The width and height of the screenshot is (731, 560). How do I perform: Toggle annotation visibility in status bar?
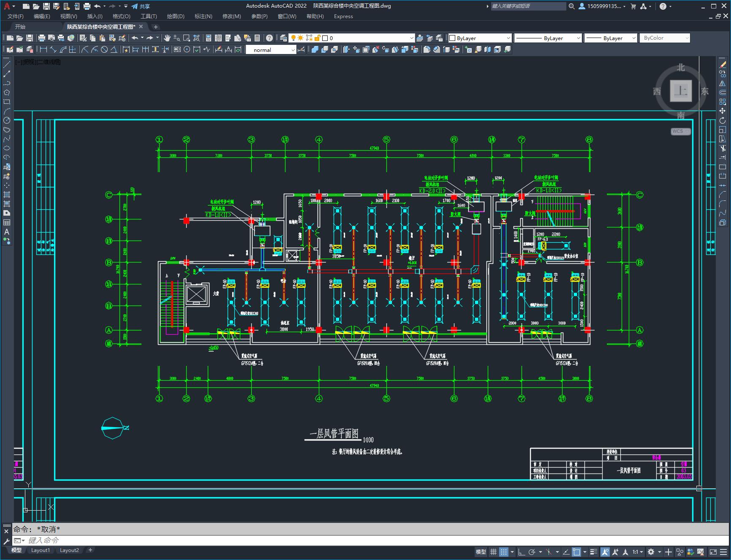click(605, 552)
